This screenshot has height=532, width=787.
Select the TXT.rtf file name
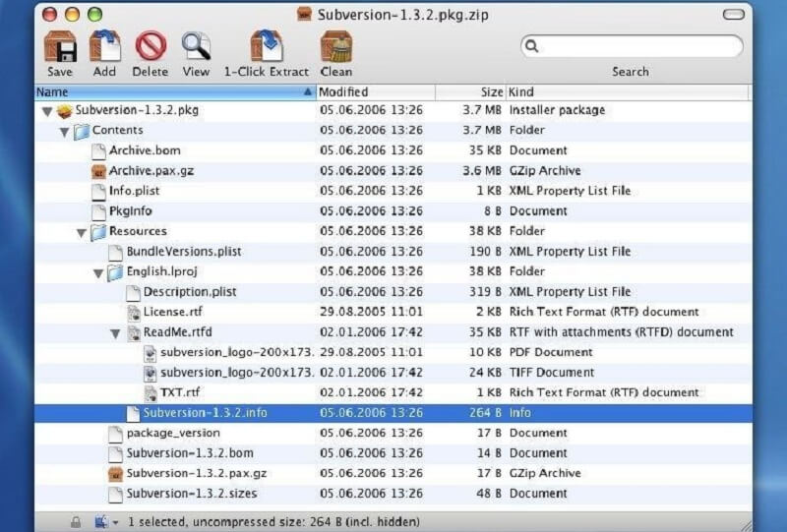[180, 392]
